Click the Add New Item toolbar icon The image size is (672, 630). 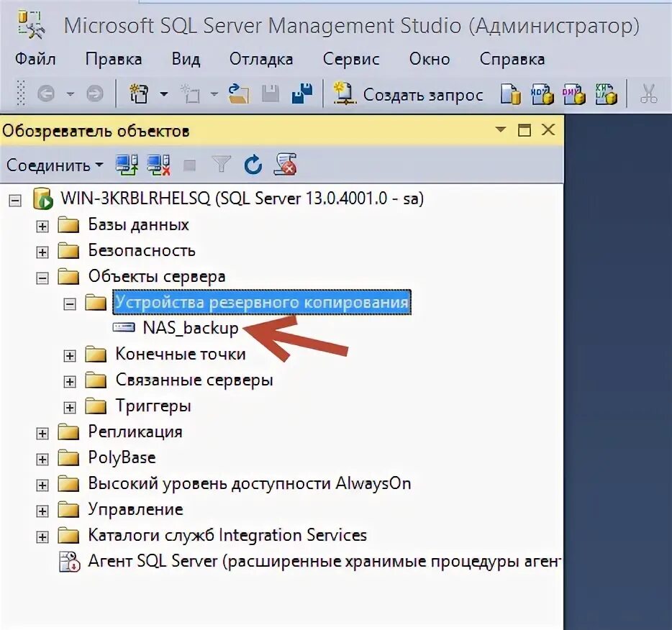click(190, 93)
